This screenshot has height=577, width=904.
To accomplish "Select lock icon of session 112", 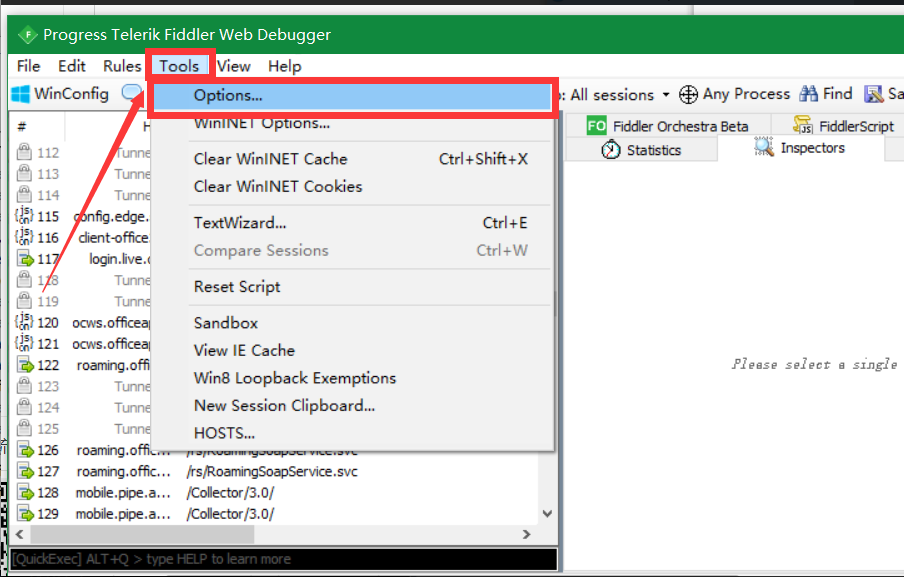I will pos(24,152).
